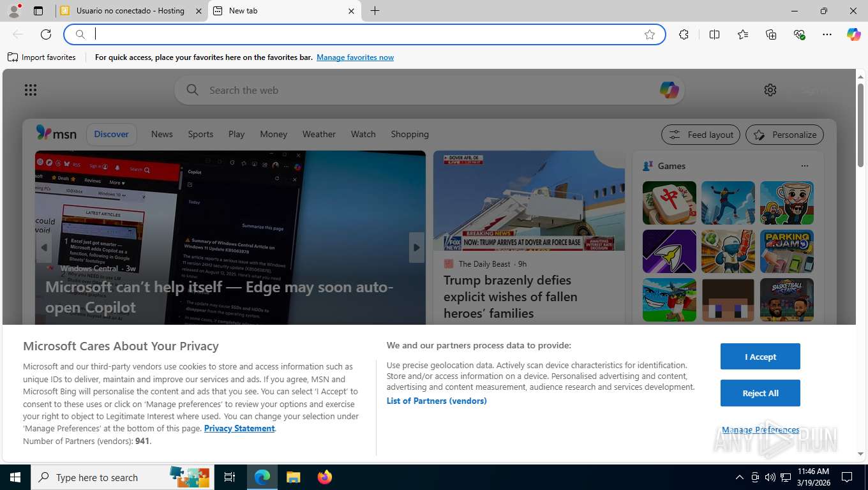Screen dimensions: 868x490
Task: Show the previous carousel story arrow
Action: click(44, 247)
